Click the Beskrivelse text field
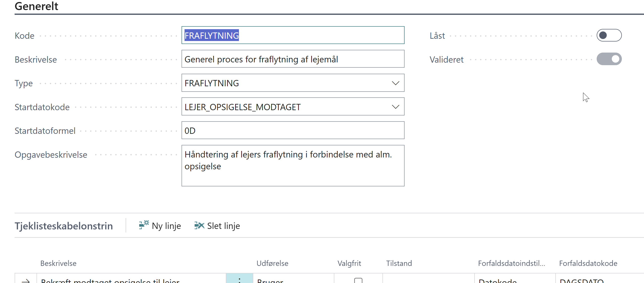The image size is (644, 283). click(293, 59)
